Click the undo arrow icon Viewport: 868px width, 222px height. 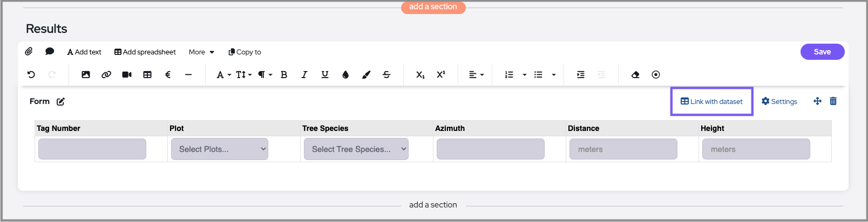pos(31,75)
